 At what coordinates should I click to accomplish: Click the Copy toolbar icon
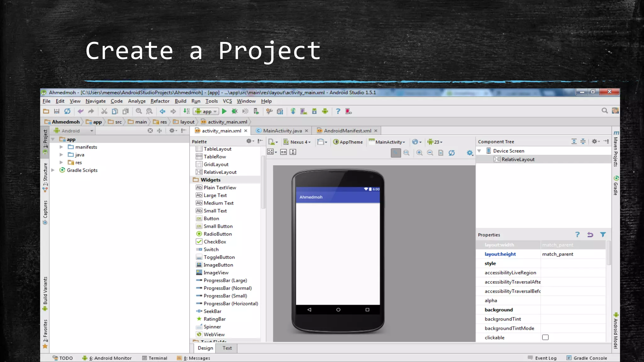tap(115, 111)
